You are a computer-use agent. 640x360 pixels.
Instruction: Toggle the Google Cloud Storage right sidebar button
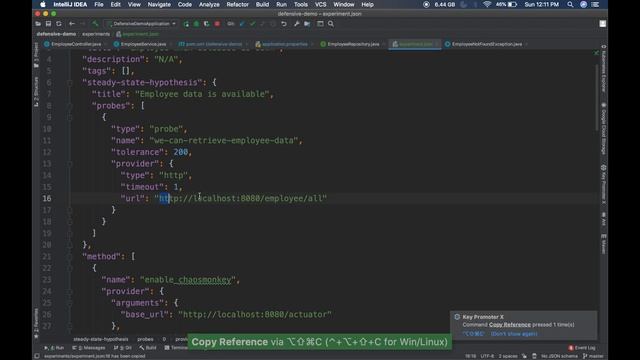pos(604,128)
